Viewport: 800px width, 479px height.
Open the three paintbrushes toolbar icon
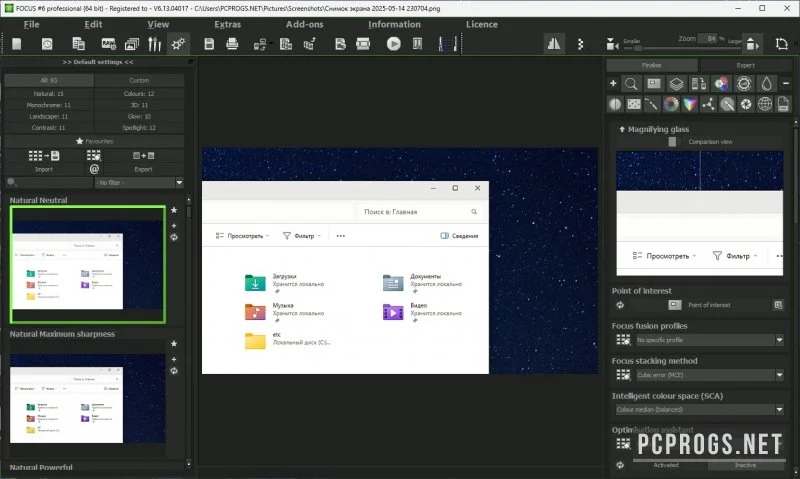[155, 44]
